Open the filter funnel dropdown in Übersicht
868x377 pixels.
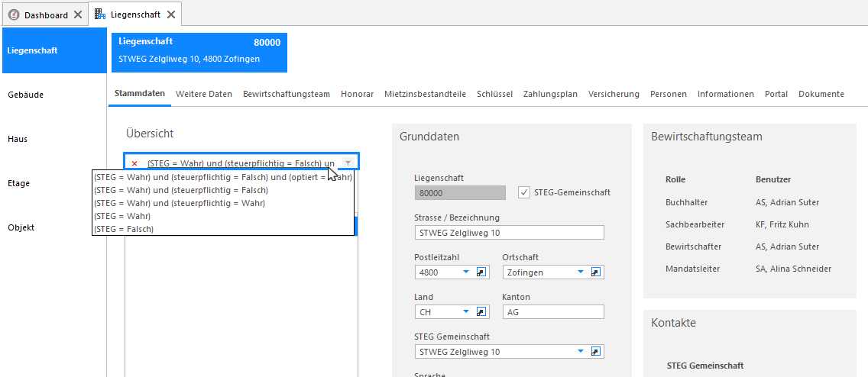point(348,163)
